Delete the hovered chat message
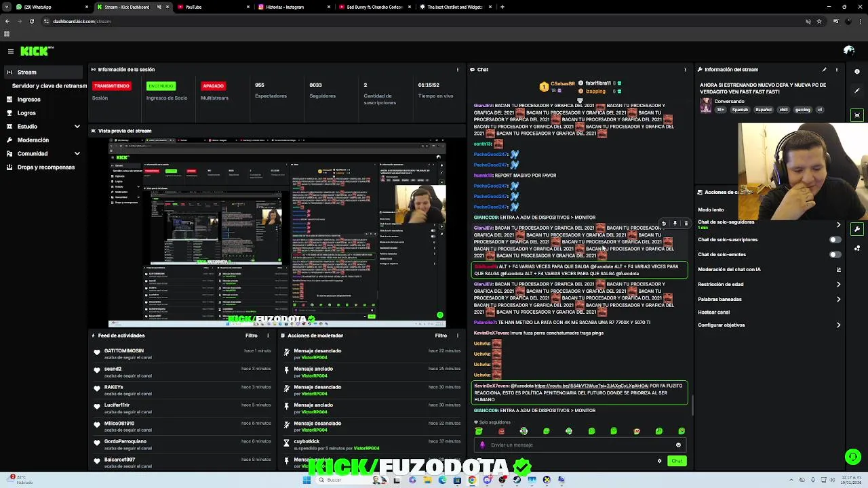 pos(686,223)
